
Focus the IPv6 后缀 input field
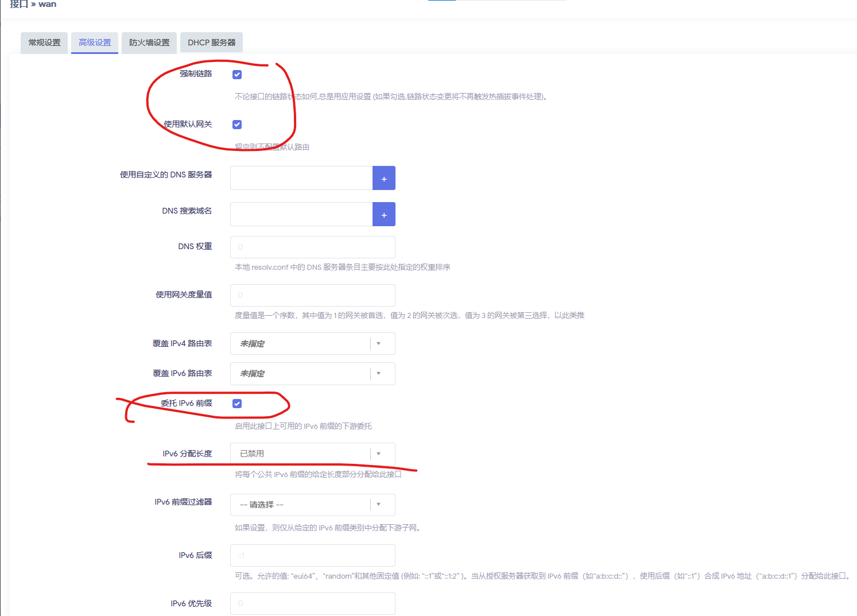312,556
